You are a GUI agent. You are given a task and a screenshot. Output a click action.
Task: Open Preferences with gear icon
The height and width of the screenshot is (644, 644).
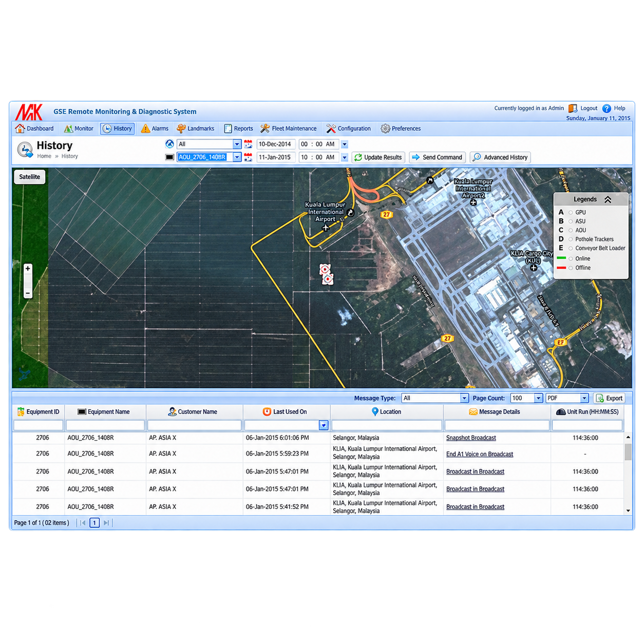click(x=401, y=128)
